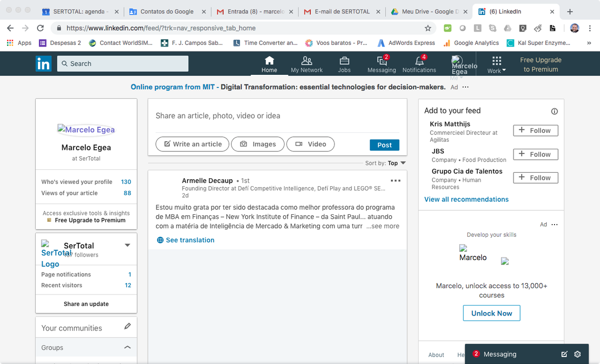Screen dimensions: 600x364
Task: Click compose new message icon in Messaging bar
Action: click(x=564, y=354)
